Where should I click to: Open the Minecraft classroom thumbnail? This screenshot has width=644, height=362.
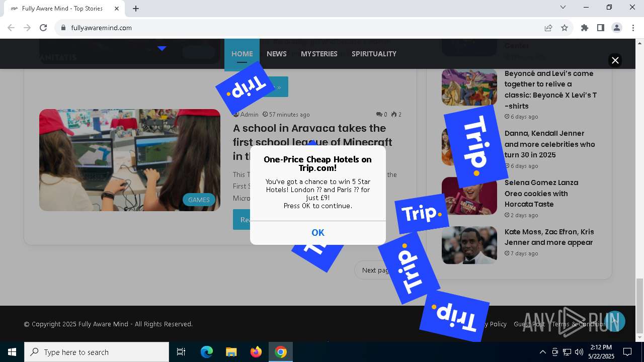[x=130, y=160]
